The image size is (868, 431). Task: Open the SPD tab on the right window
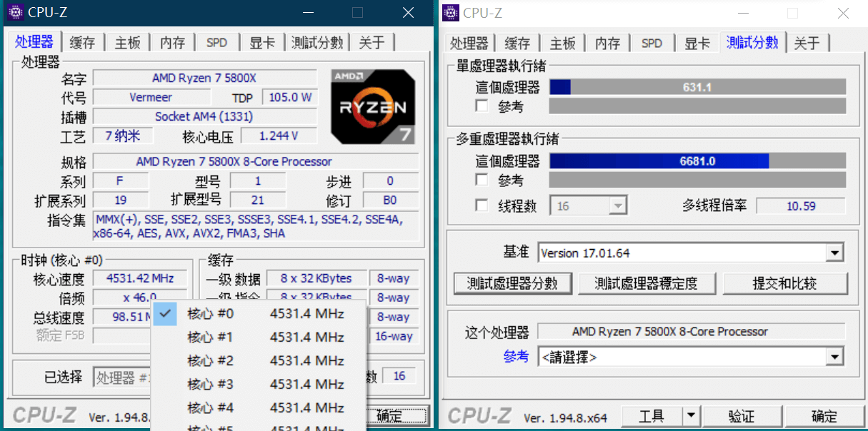tap(651, 43)
